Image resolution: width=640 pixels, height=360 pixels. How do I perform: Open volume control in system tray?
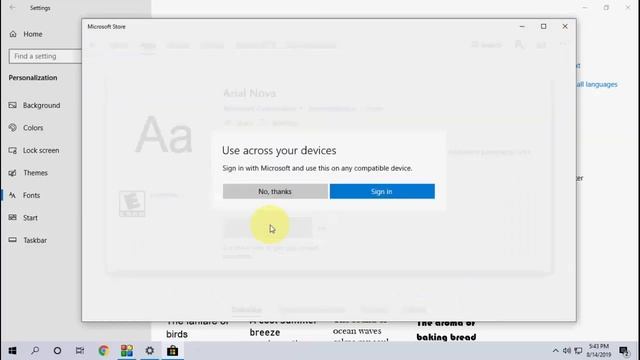[x=567, y=351]
